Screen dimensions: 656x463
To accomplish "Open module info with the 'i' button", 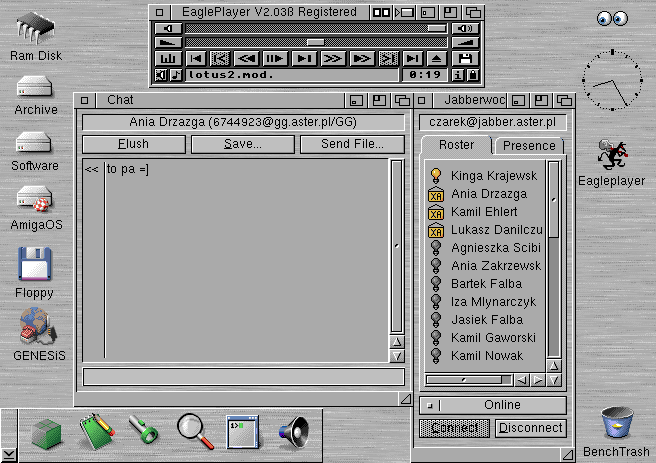I will point(458,75).
